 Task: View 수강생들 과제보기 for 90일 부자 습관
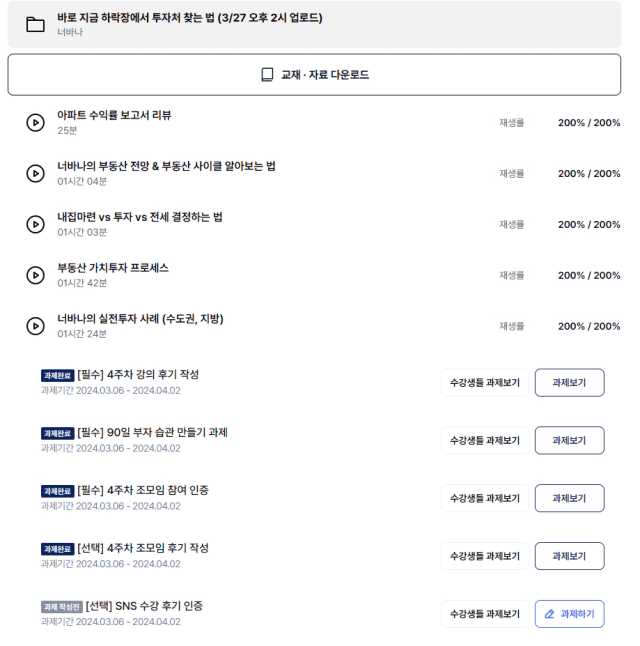(485, 440)
